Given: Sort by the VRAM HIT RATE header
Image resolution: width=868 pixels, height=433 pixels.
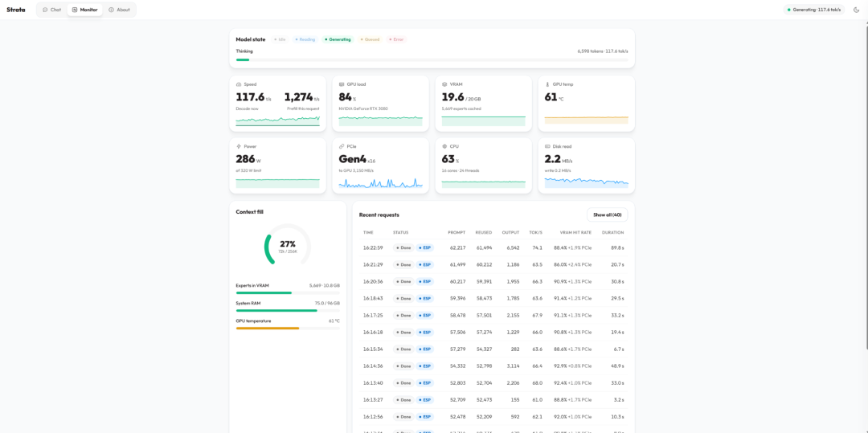Looking at the screenshot, I should 575,233.
